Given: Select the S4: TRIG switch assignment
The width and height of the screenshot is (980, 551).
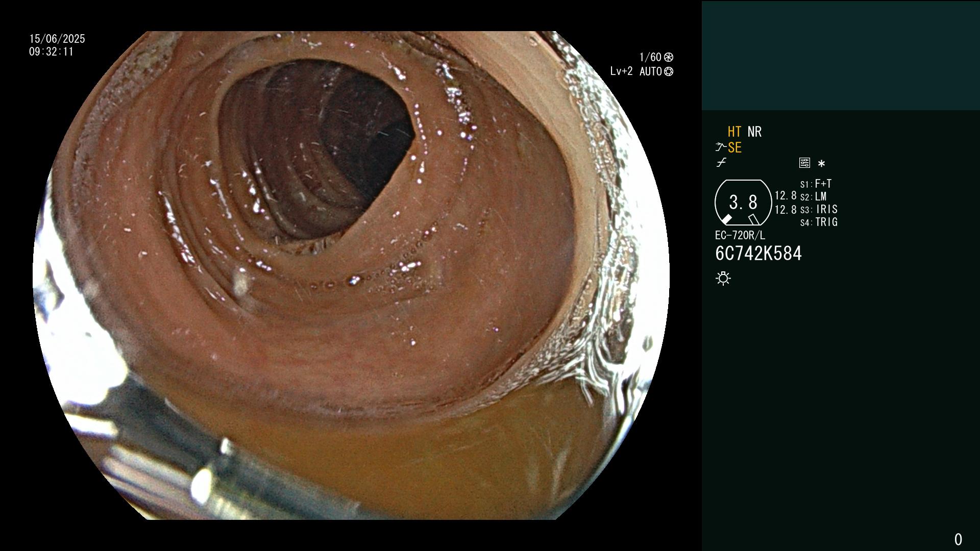Looking at the screenshot, I should 819,222.
